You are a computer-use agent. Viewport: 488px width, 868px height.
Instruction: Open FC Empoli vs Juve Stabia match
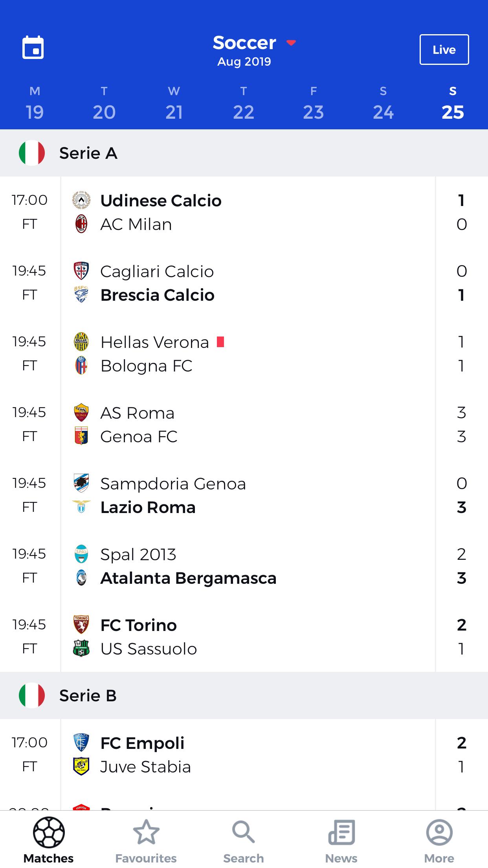click(x=244, y=755)
